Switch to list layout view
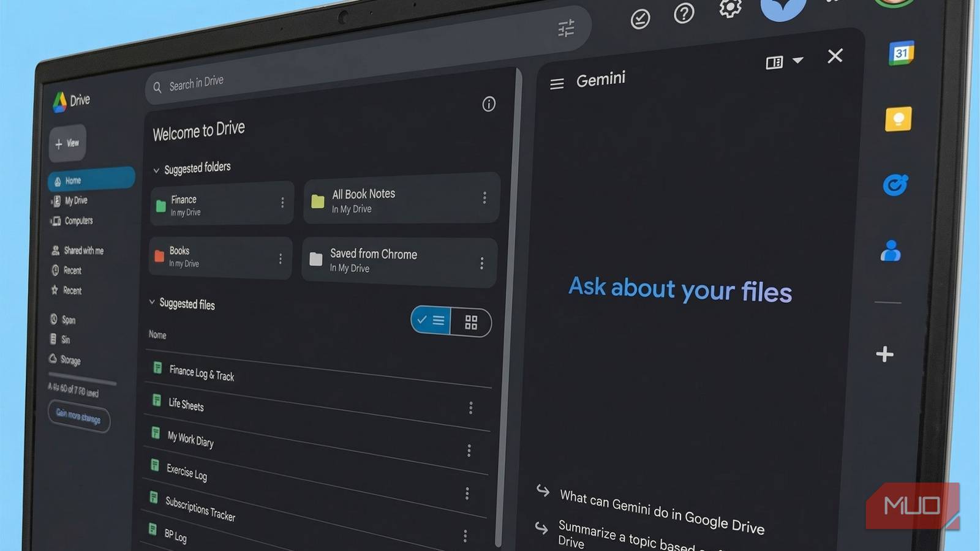Screen dimensions: 980x551 [x=431, y=320]
